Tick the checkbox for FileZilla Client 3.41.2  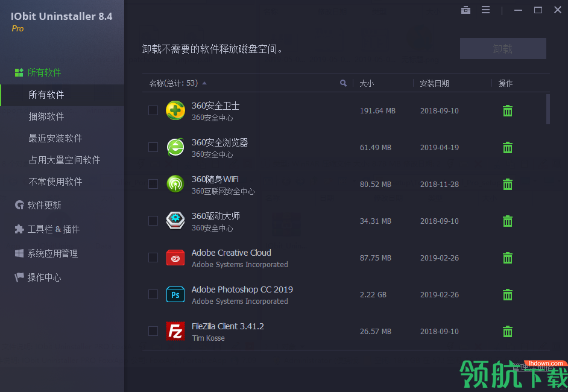153,332
